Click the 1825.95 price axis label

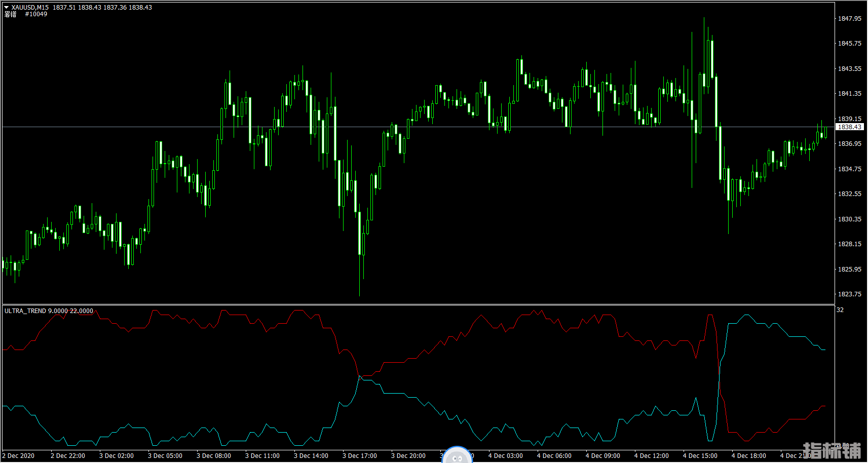point(850,269)
